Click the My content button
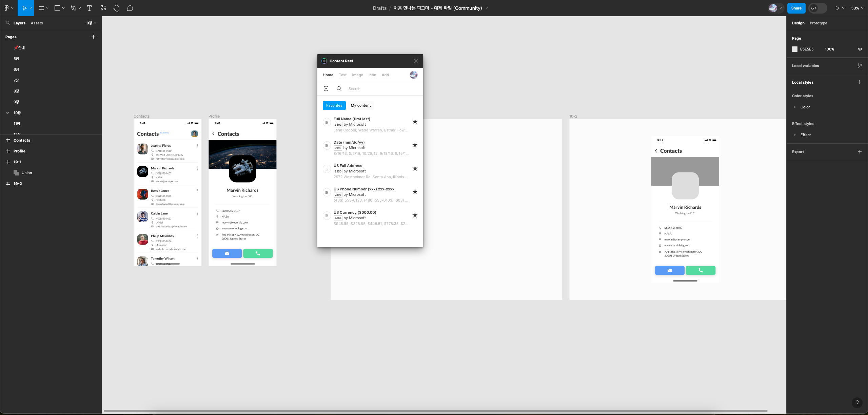Image resolution: width=868 pixels, height=415 pixels. tap(360, 105)
